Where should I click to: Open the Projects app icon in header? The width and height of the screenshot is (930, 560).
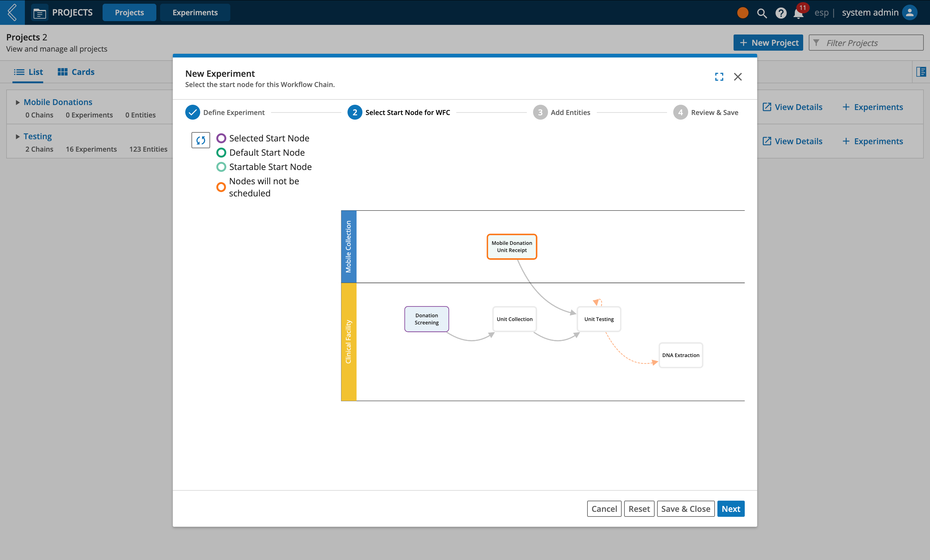40,13
